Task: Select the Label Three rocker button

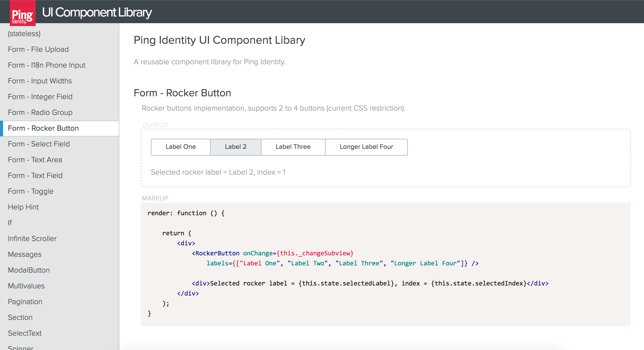Action: [293, 147]
